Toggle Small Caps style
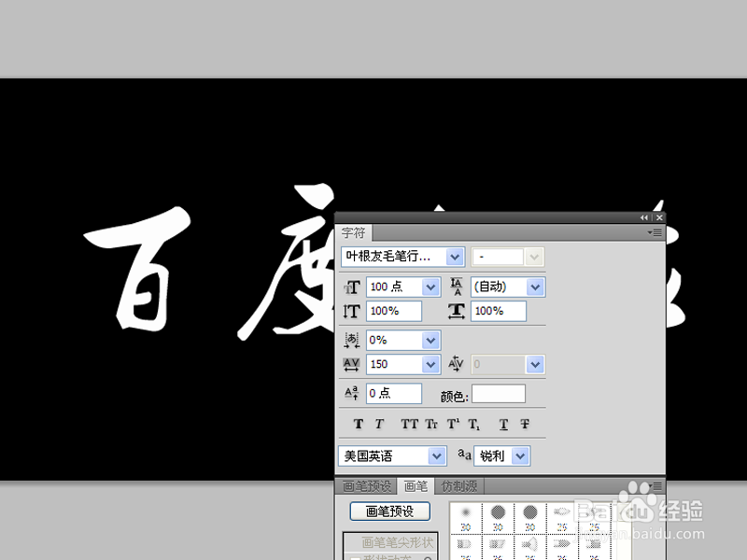Image resolution: width=747 pixels, height=560 pixels. click(431, 424)
